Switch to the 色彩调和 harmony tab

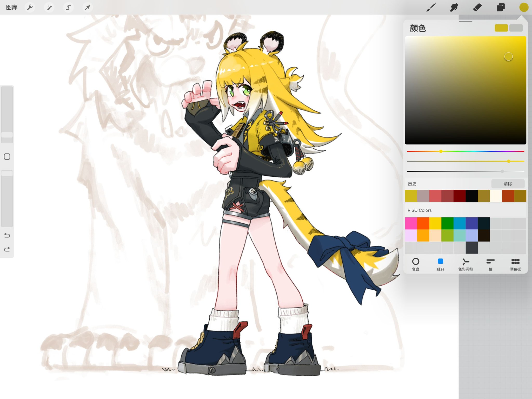point(465,264)
